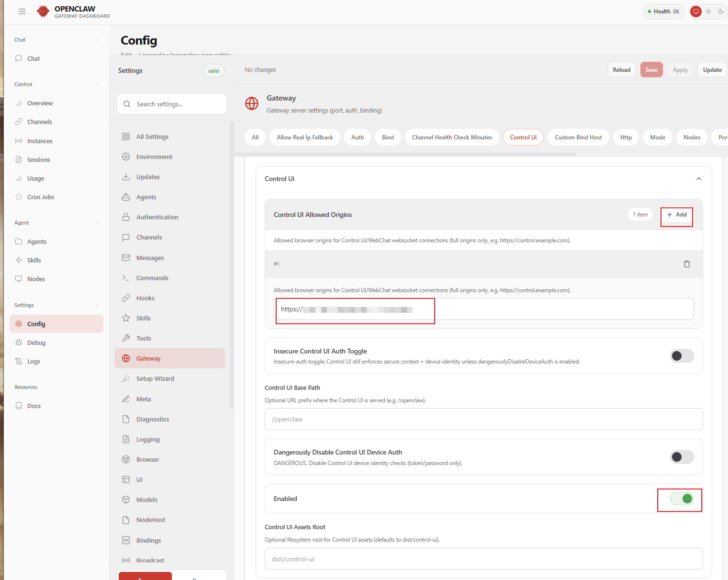Add a new allowed origin
Image resolution: width=728 pixels, height=580 pixels.
(676, 215)
